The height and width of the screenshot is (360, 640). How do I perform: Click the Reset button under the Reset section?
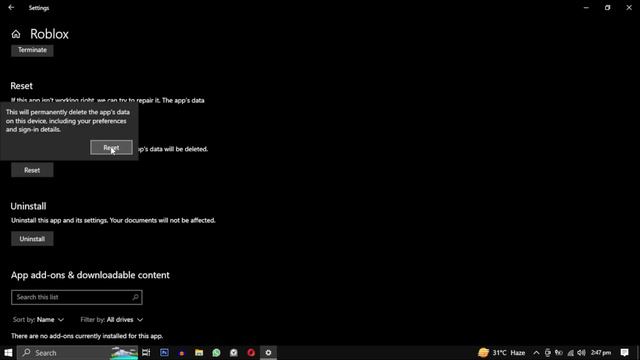32,170
